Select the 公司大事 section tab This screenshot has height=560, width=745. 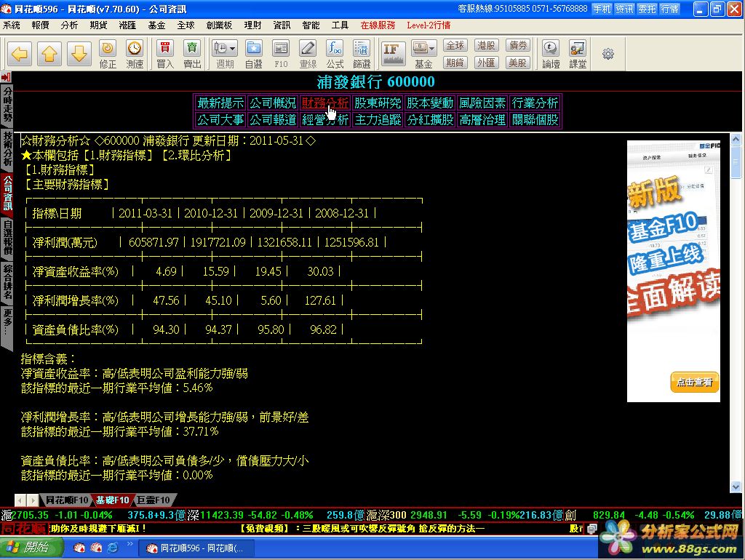[x=220, y=120]
